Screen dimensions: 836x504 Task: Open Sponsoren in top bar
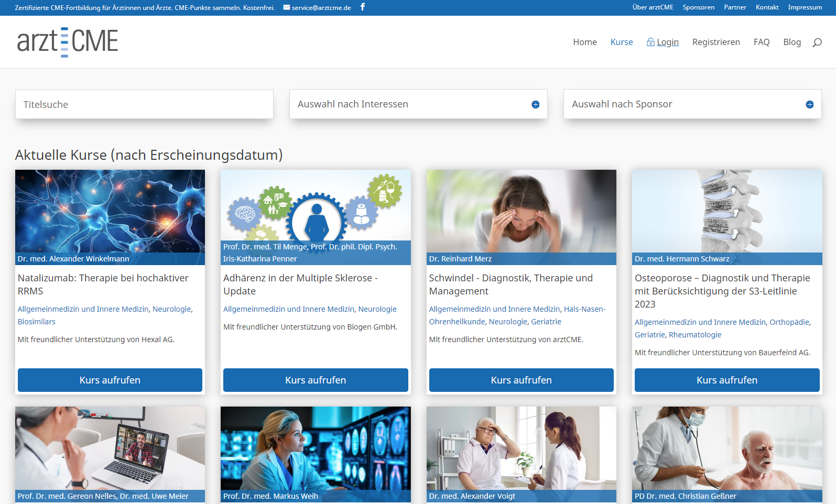point(698,7)
